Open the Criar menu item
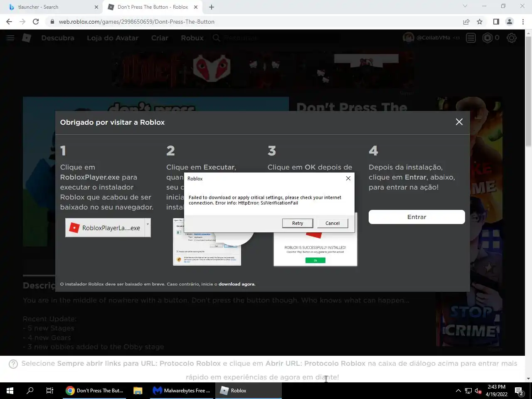This screenshot has height=399, width=532. tap(160, 38)
